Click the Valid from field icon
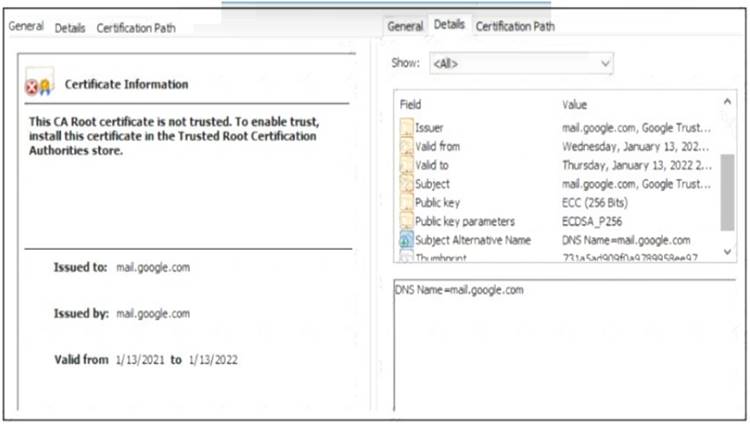750x424 pixels. 406,146
